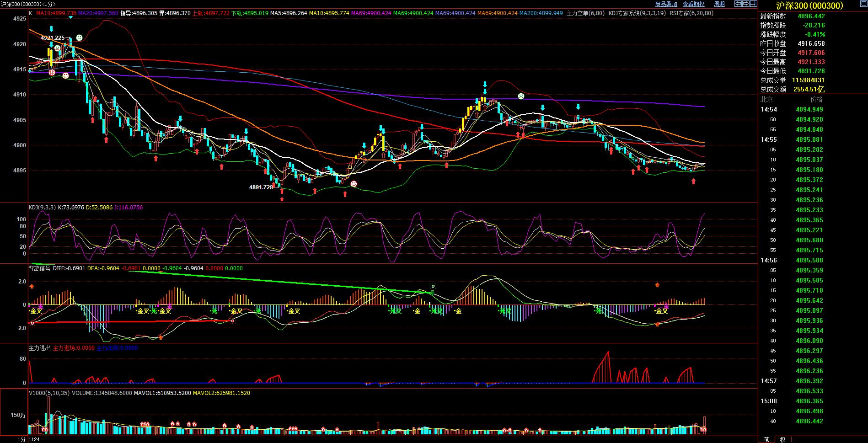Viewport: 868px width, 443px height.
Task: Click the 4921.225 high price marker
Action: (x=53, y=37)
